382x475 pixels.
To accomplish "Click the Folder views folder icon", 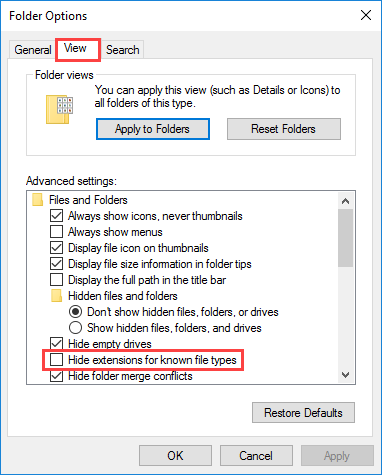I will coord(59,110).
